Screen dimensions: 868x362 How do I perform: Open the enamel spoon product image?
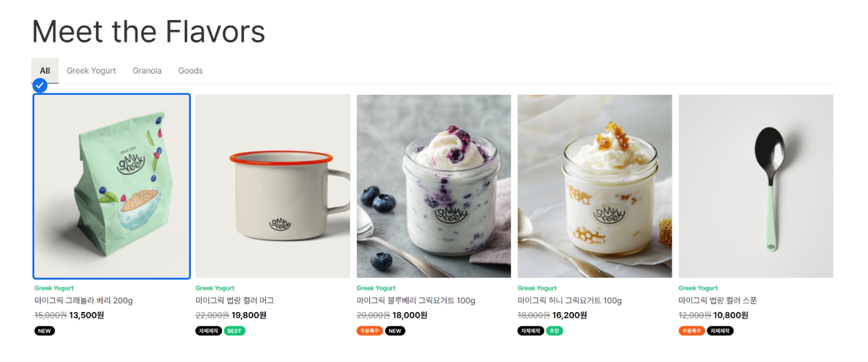[x=756, y=186]
